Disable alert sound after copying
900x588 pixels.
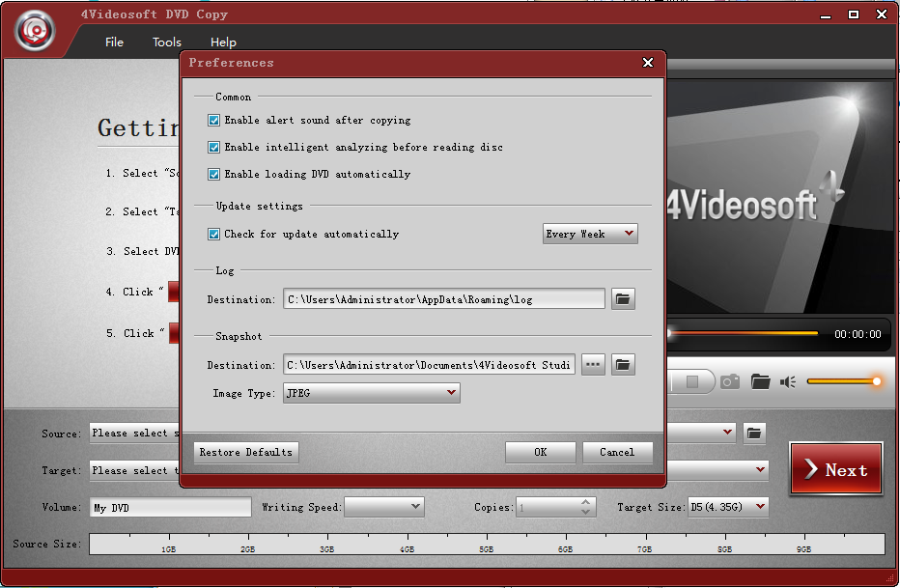point(213,121)
